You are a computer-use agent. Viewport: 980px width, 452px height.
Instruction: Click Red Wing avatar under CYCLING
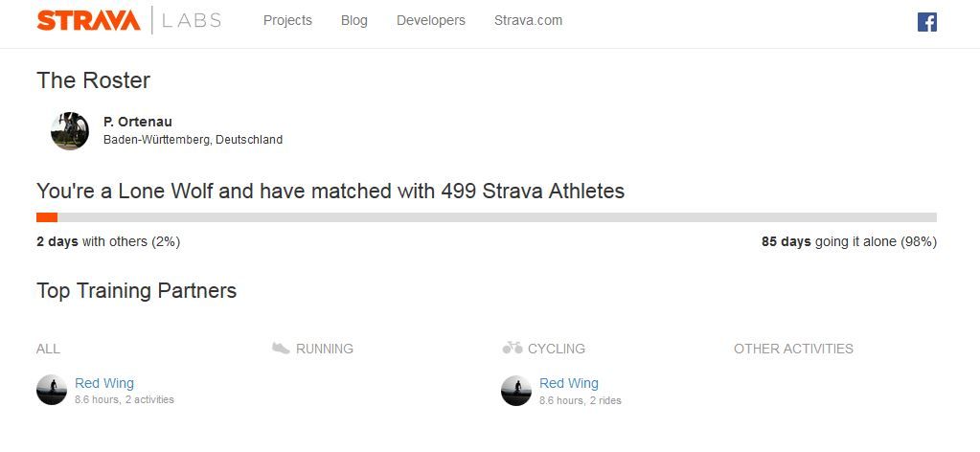(516, 390)
